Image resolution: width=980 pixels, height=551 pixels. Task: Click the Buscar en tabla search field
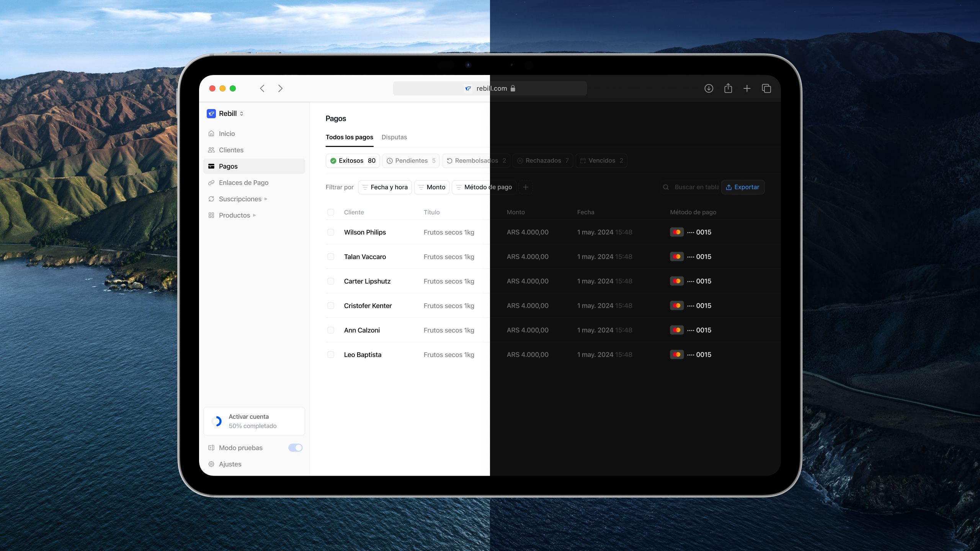click(x=695, y=187)
